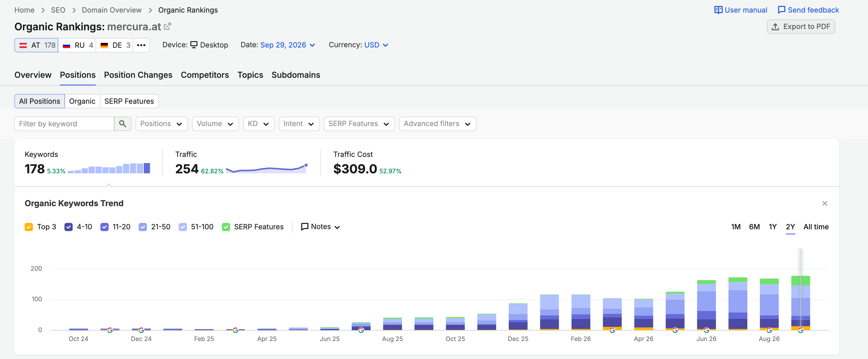Switch to the Position Changes tab
The height and width of the screenshot is (359, 868).
[x=138, y=75]
